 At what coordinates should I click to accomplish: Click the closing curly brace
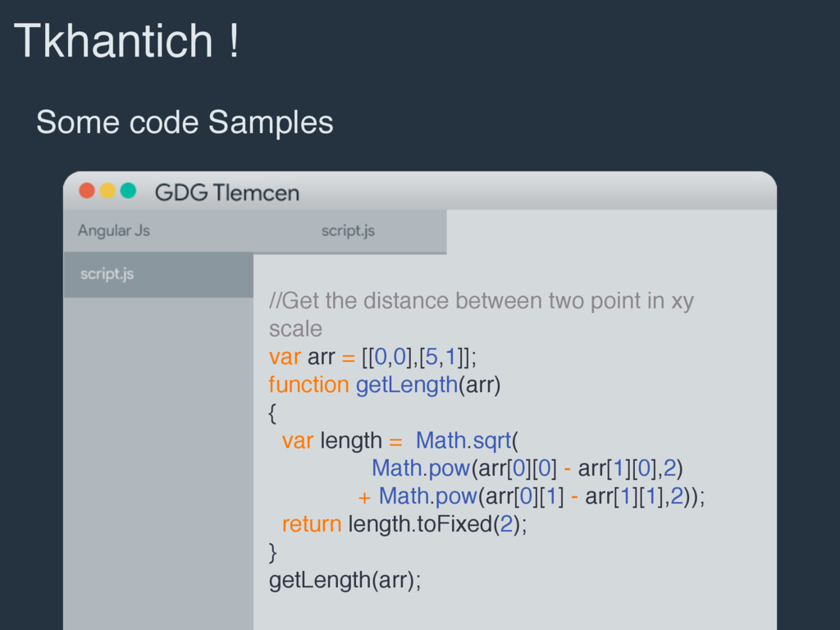click(x=272, y=552)
